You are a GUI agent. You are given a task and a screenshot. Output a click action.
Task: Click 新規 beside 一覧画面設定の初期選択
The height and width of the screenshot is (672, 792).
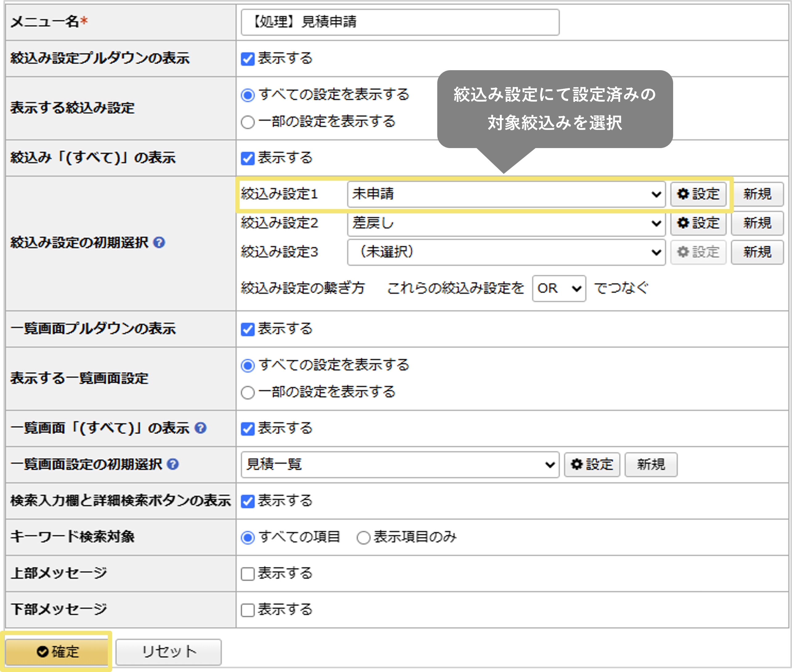651,465
